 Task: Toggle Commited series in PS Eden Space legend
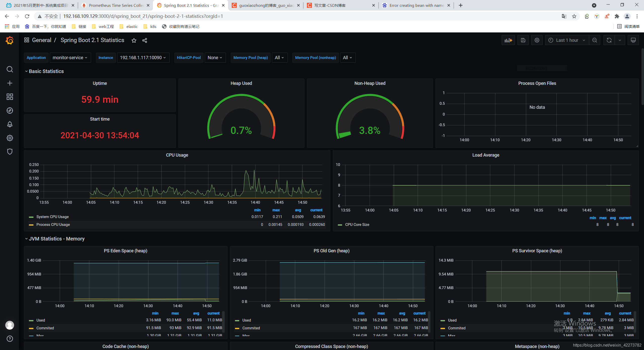pos(45,328)
